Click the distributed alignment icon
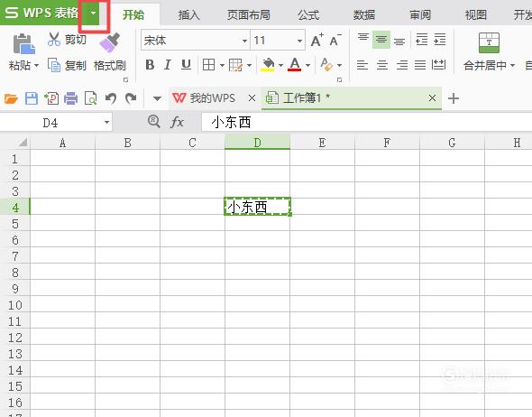This screenshot has height=417, width=532. click(x=438, y=65)
